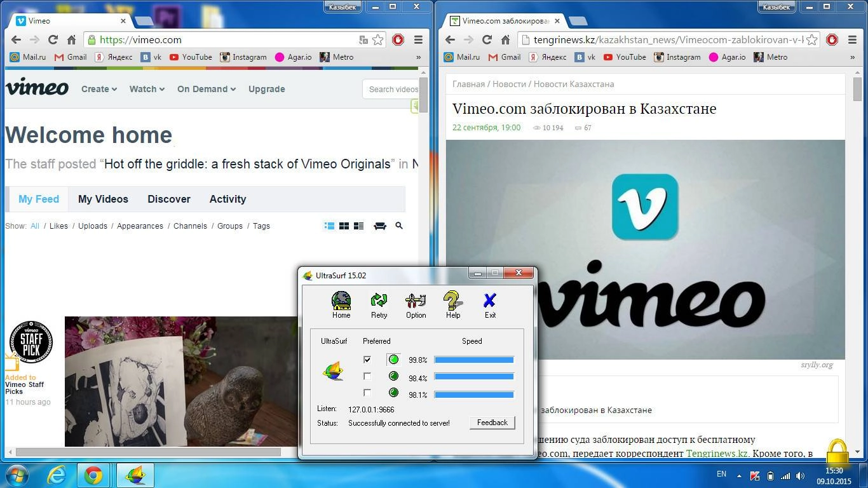868x488 pixels.
Task: Expand the Vimeo Create menu
Action: point(99,89)
